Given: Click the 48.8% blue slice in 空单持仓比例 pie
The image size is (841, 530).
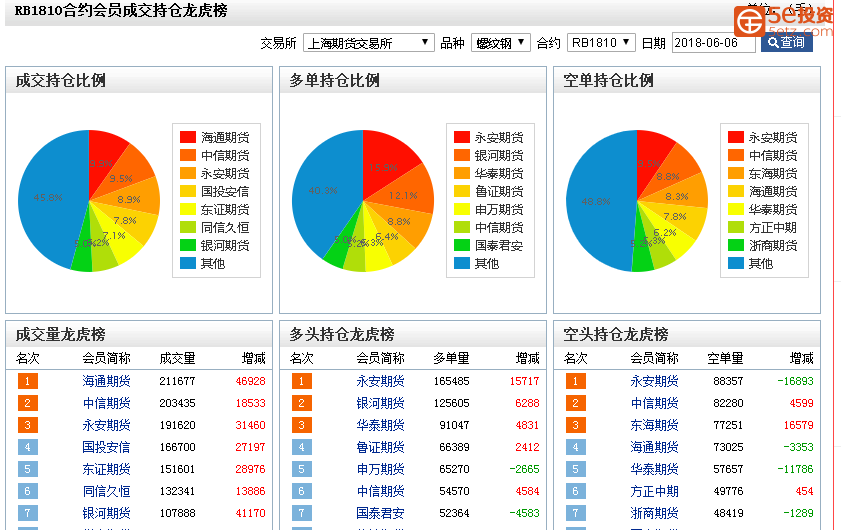Looking at the screenshot, I should (595, 202).
